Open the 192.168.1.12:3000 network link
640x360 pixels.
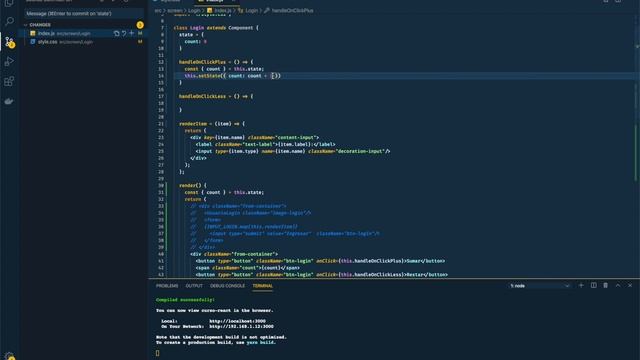point(242,327)
